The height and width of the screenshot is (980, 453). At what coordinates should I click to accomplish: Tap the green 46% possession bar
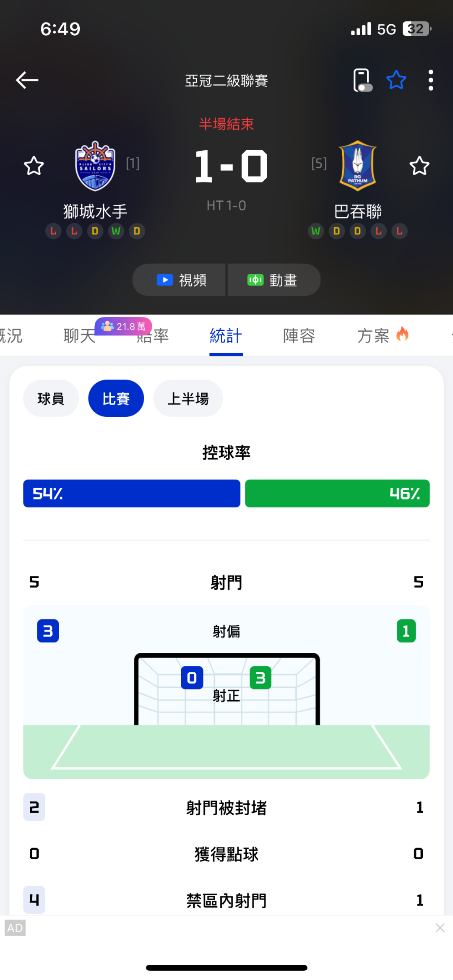pyautogui.click(x=337, y=494)
